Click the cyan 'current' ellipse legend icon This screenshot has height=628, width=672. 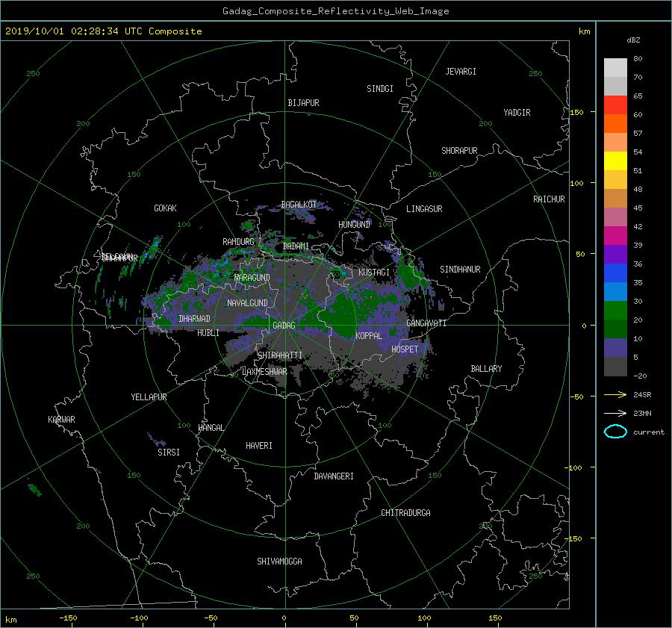click(x=615, y=432)
